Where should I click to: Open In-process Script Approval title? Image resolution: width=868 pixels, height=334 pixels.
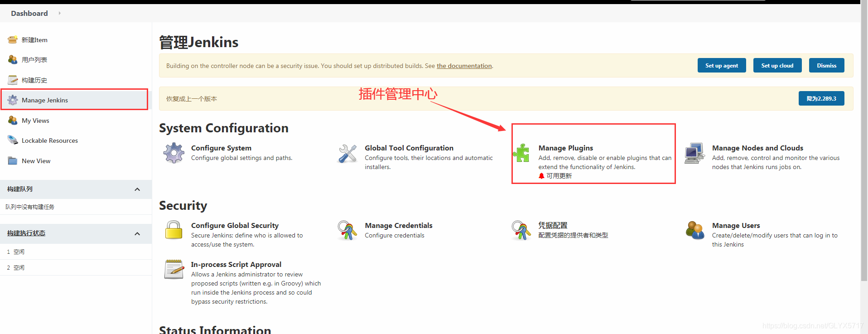(236, 265)
